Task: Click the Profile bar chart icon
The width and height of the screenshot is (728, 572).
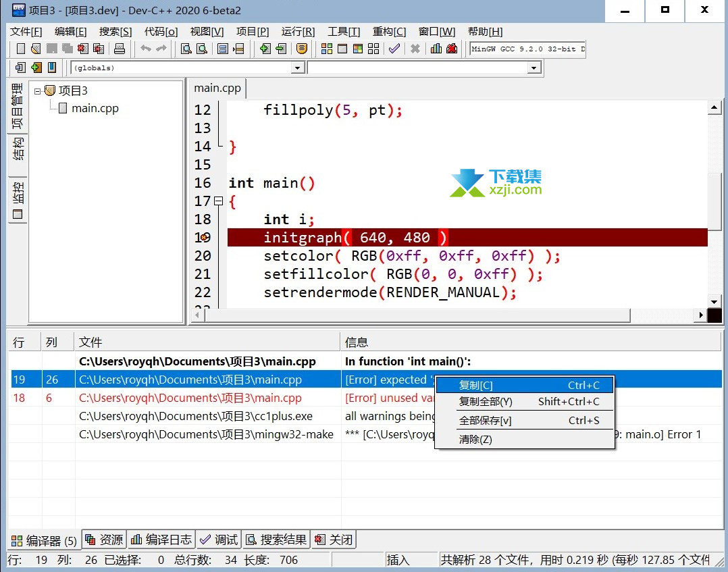Action: (x=436, y=49)
